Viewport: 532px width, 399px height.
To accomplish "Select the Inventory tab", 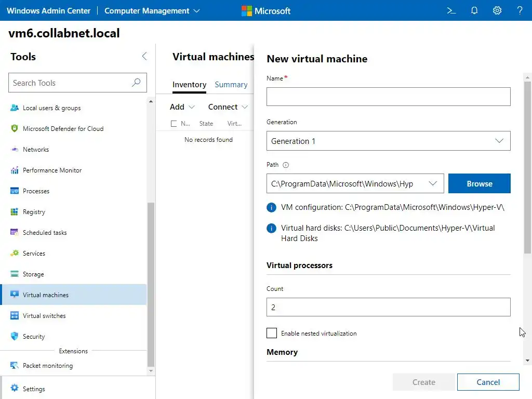I will click(189, 85).
